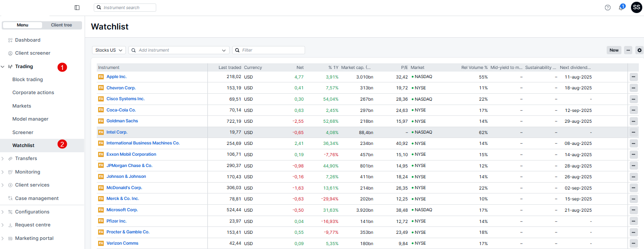Click the EQ badge next to Microsoft Corp.
Image resolution: width=644 pixels, height=249 pixels.
(x=101, y=210)
